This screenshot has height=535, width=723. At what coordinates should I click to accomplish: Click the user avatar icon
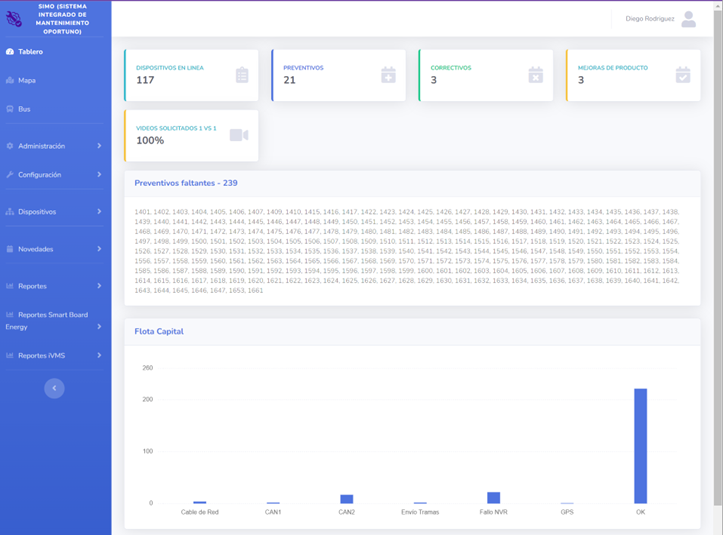tap(688, 19)
